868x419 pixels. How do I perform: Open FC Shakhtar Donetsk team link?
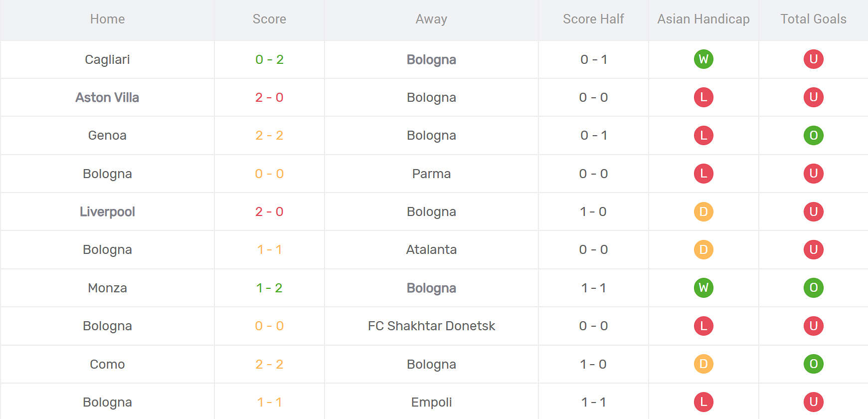[431, 326]
